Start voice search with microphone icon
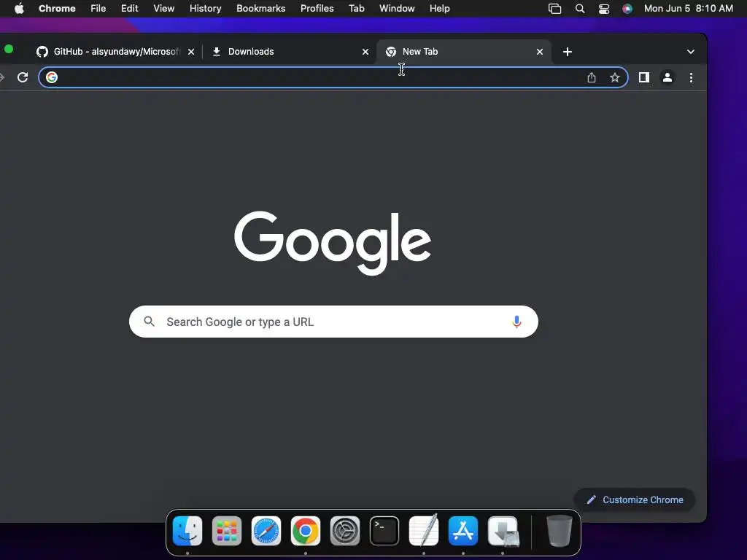747x560 pixels. [516, 322]
